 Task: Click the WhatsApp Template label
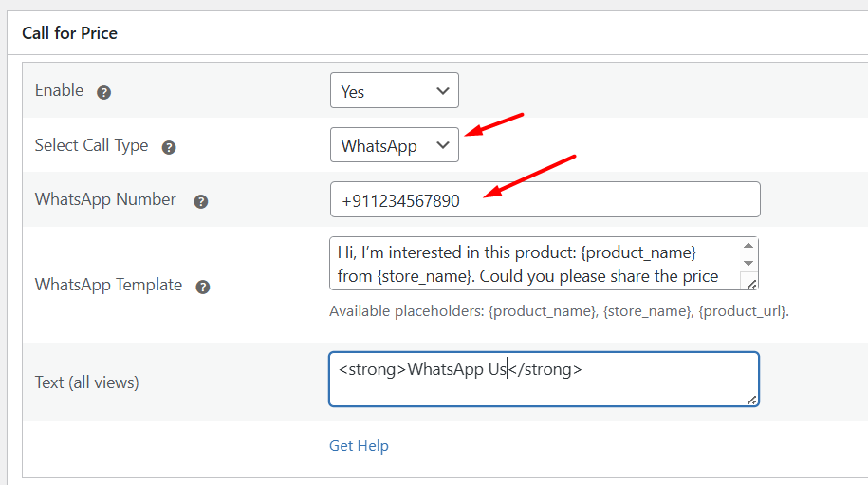click(x=108, y=286)
